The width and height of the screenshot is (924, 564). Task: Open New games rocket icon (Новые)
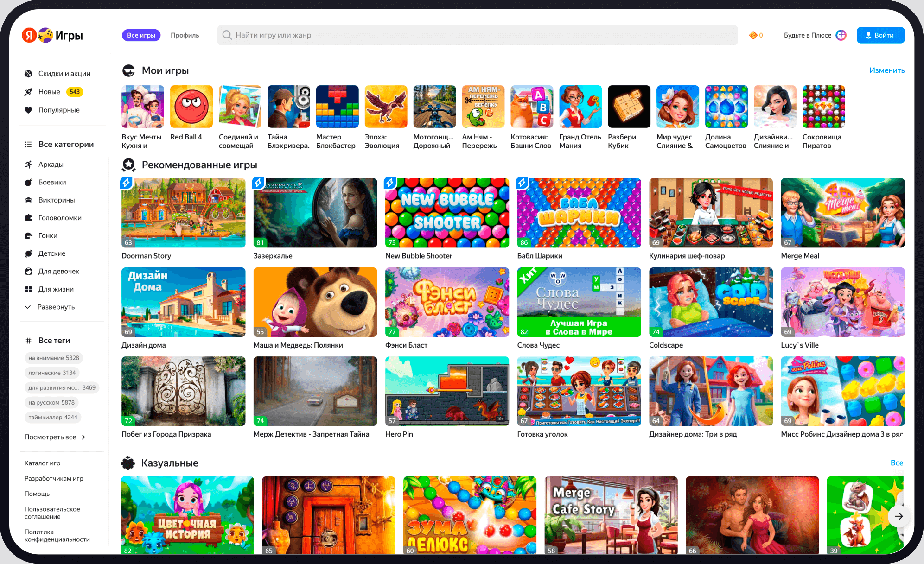(28, 92)
